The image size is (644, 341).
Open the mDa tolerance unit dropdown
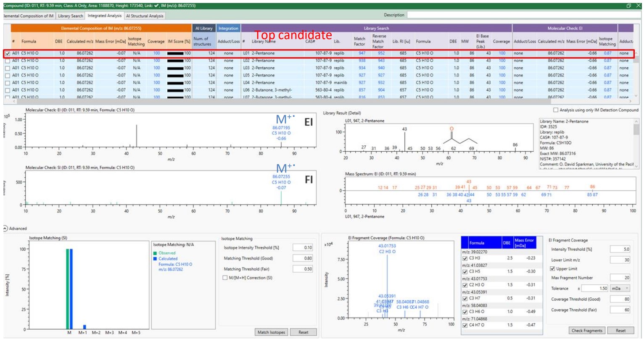coord(621,289)
